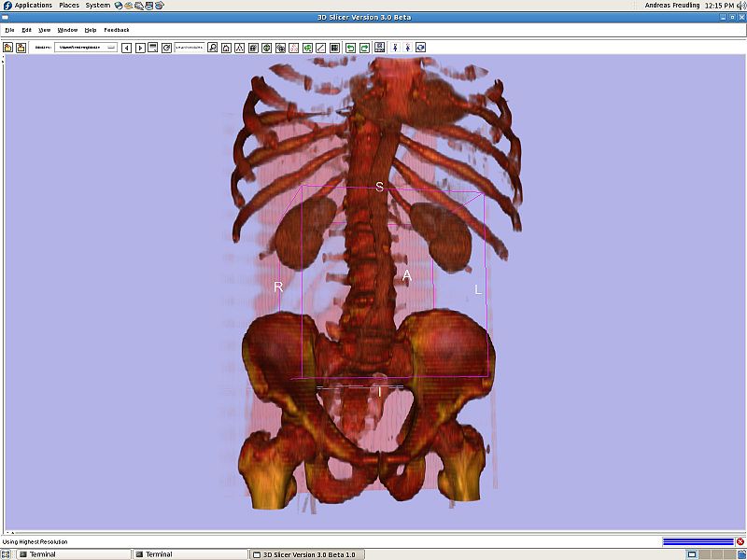Click the Undo arrow icon
The width and height of the screenshot is (747, 560).
[x=350, y=48]
